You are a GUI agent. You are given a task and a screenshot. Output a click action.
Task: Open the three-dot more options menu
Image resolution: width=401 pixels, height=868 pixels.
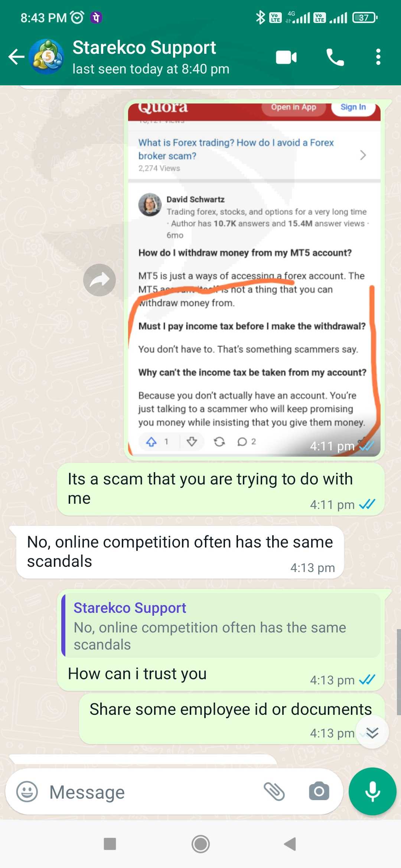coord(378,57)
